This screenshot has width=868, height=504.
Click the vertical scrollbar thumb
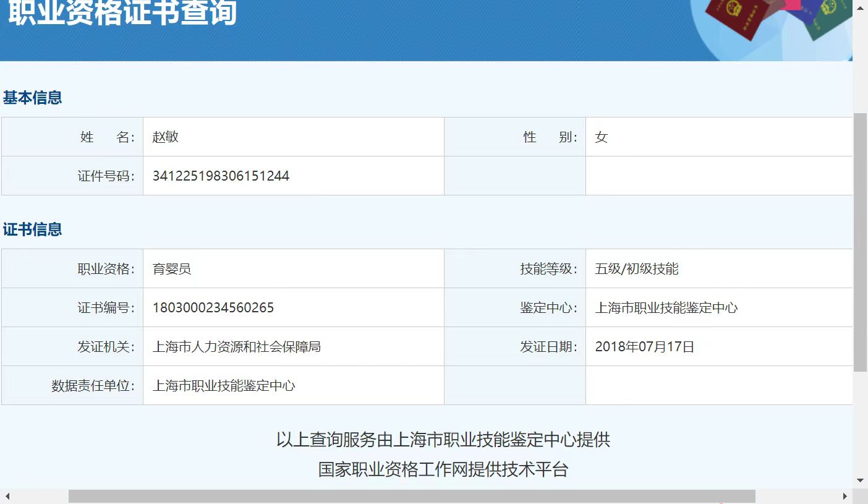pyautogui.click(x=860, y=242)
